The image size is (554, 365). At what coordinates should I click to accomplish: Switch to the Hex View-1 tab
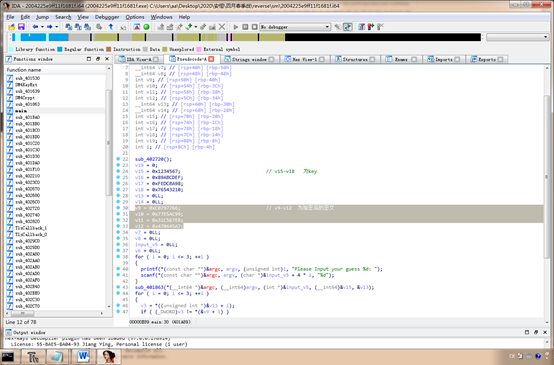(x=305, y=59)
